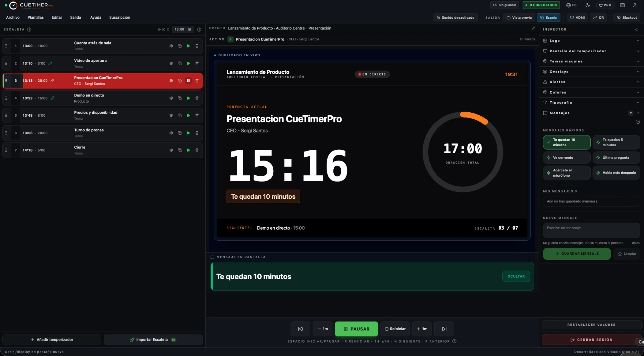Subtract one minute with −1m
The image size is (644, 356).
pyautogui.click(x=323, y=329)
